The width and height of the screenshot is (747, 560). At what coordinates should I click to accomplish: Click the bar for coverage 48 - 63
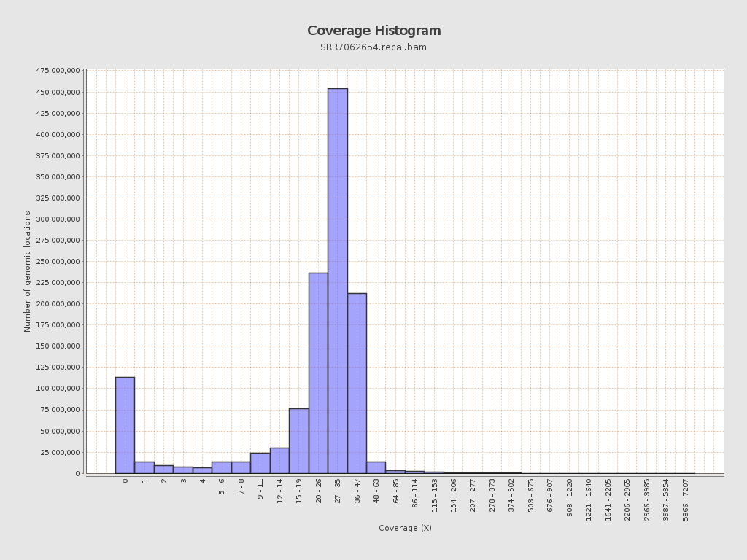pyautogui.click(x=376, y=467)
